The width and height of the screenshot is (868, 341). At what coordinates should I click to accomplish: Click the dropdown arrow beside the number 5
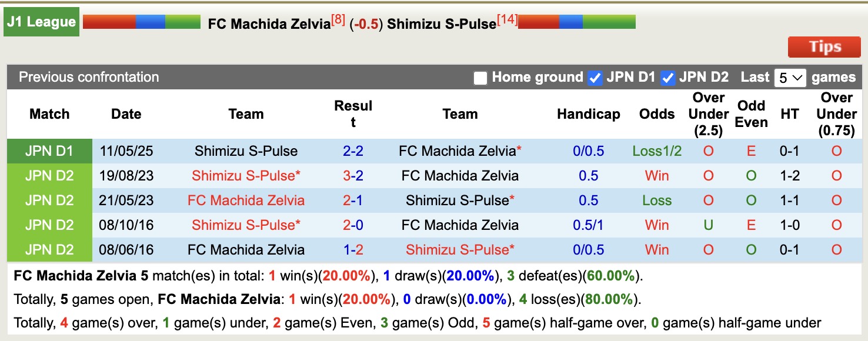(797, 77)
